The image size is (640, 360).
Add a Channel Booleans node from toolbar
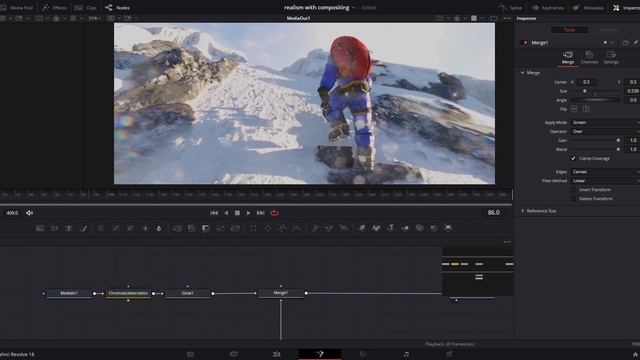click(x=191, y=228)
